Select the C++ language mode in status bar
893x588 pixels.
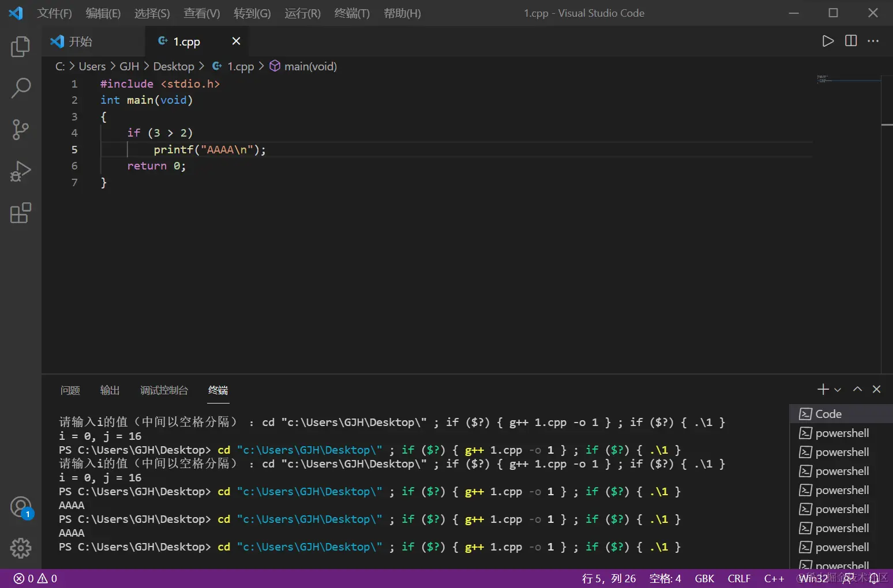[x=774, y=578]
